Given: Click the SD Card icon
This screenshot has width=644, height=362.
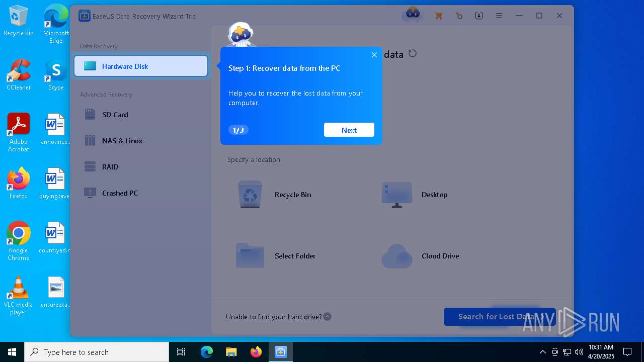Looking at the screenshot, I should click(90, 115).
